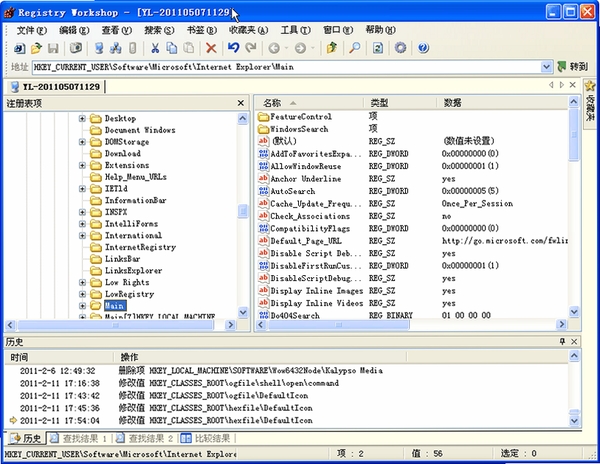Open the 文件(F) menu

[x=32, y=30]
